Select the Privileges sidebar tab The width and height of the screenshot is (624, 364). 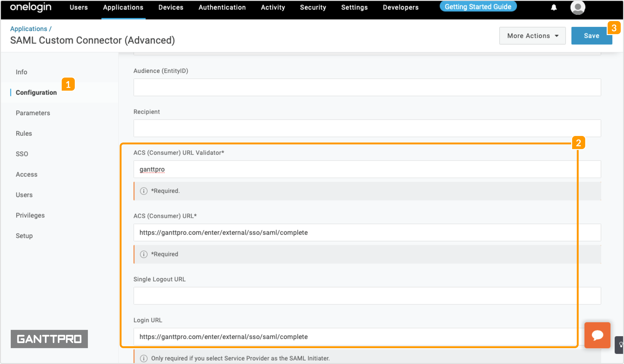click(30, 215)
